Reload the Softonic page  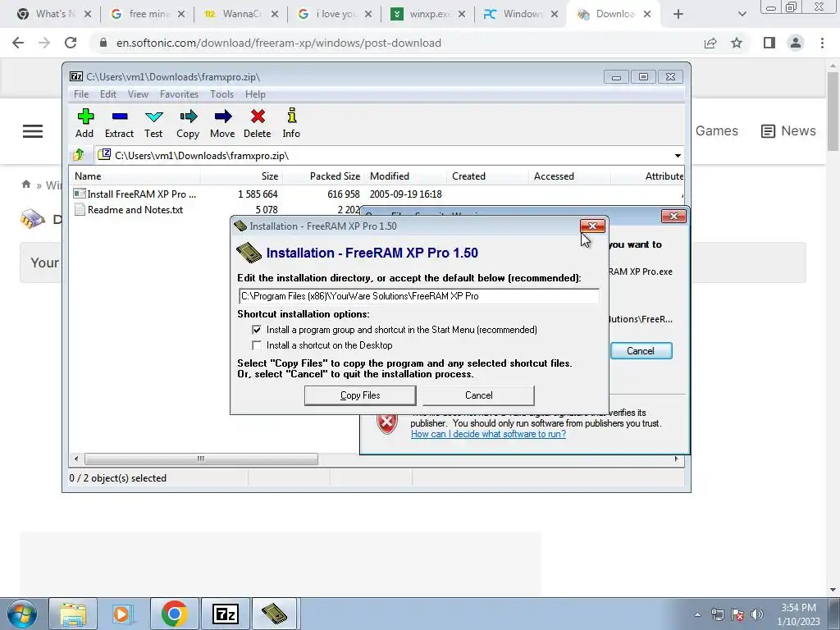click(71, 43)
